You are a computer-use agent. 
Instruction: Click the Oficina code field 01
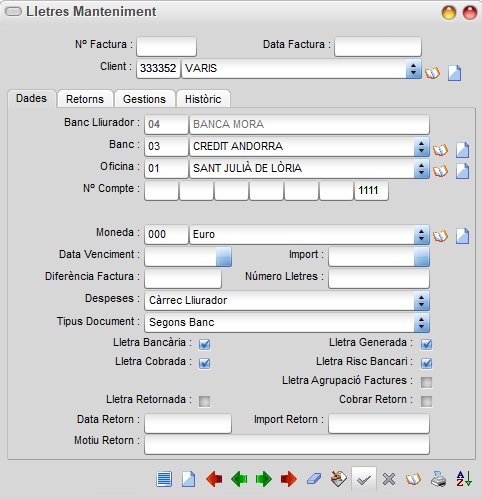(166, 169)
